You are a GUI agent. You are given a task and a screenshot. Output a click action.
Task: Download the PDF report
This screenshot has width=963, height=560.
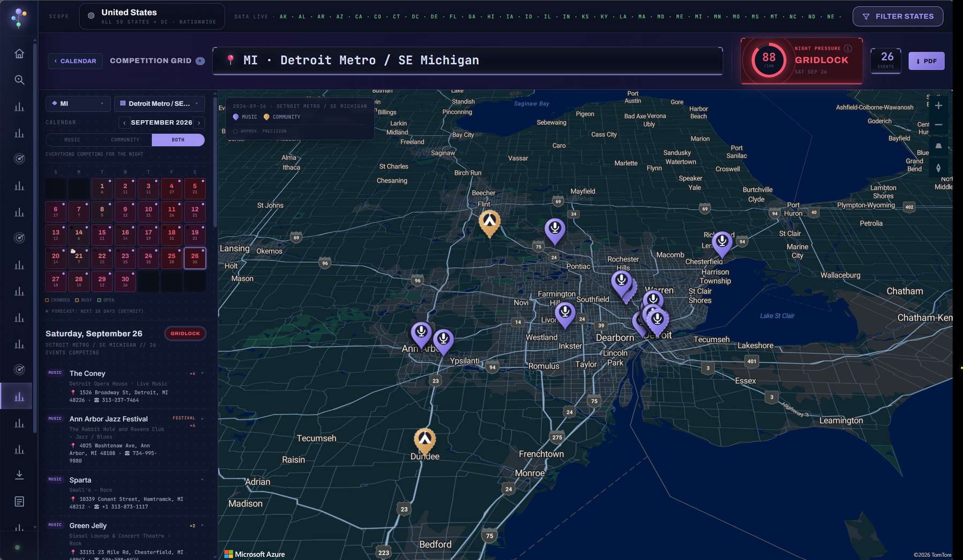[x=926, y=61]
